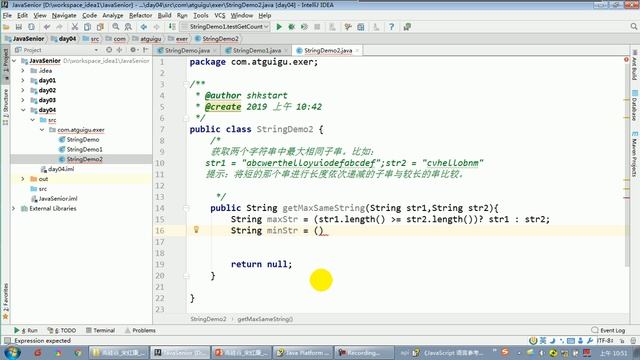Switch to StringDemo.java tab
The width and height of the screenshot is (640, 360).
click(x=187, y=51)
